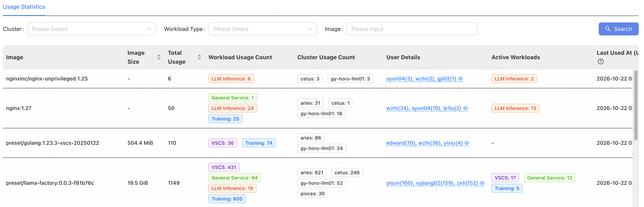
Task: Click the pisces: 30 cluster tag
Action: point(312,193)
